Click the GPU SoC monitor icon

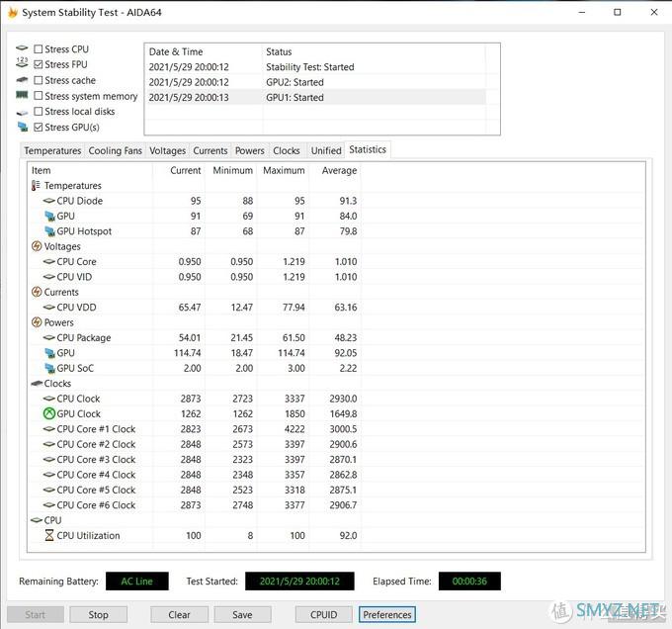pyautogui.click(x=49, y=368)
